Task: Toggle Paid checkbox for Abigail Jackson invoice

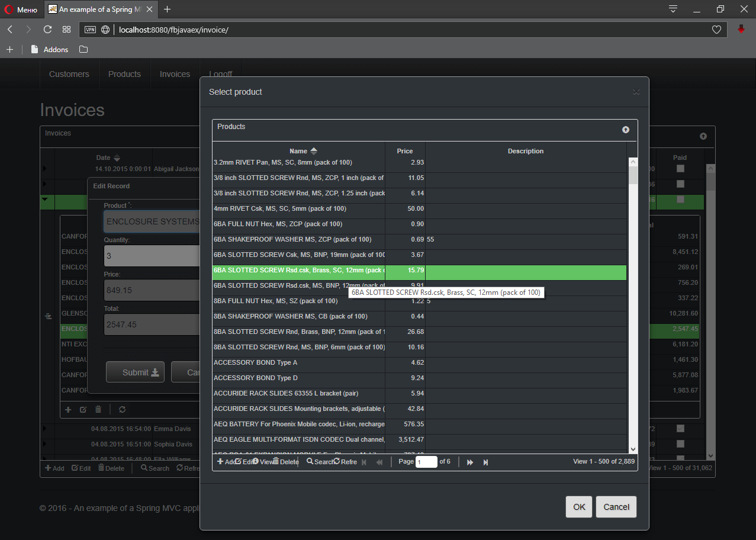Action: 680,169
